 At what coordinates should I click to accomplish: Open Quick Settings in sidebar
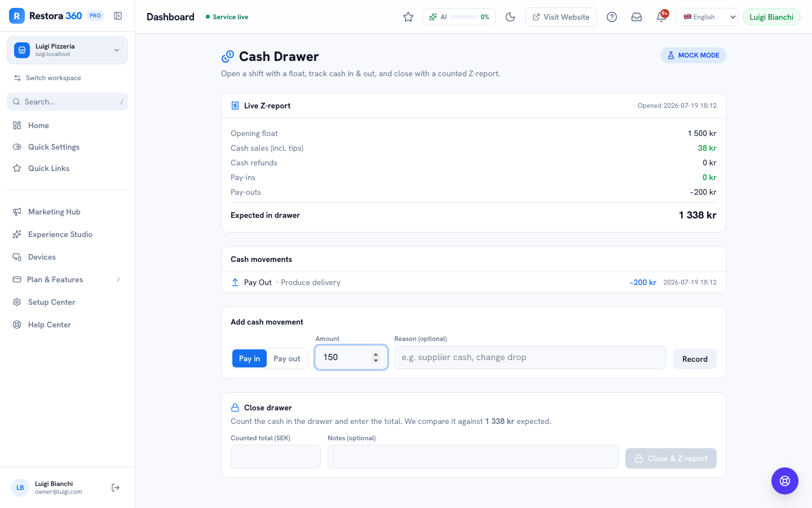(67, 147)
